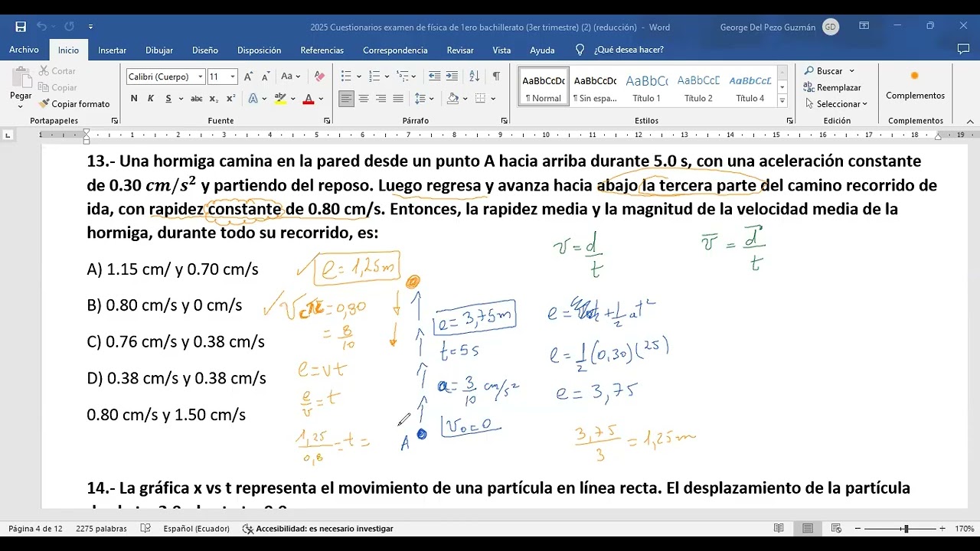The image size is (980, 551).
Task: Toggle bold (N) formatting
Action: pyautogui.click(x=134, y=99)
